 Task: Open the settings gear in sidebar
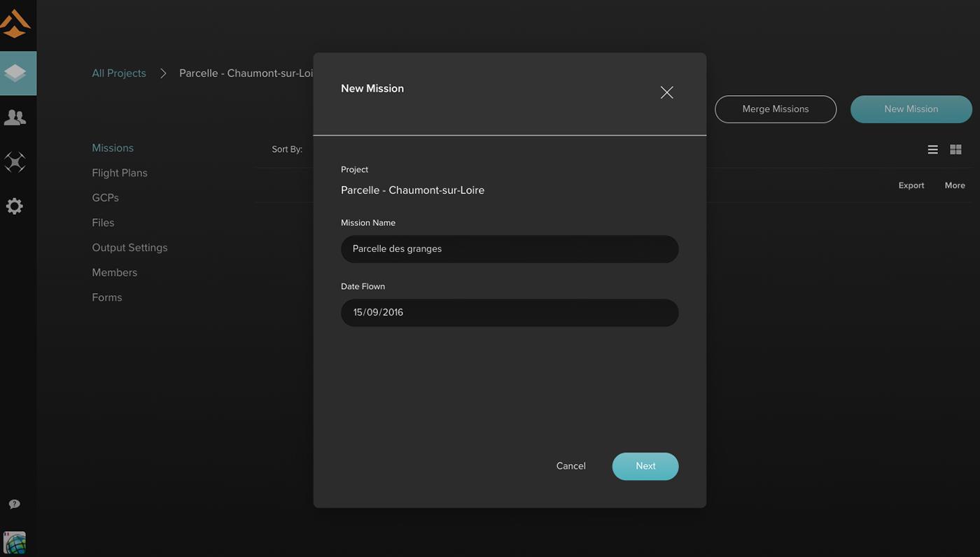click(15, 206)
